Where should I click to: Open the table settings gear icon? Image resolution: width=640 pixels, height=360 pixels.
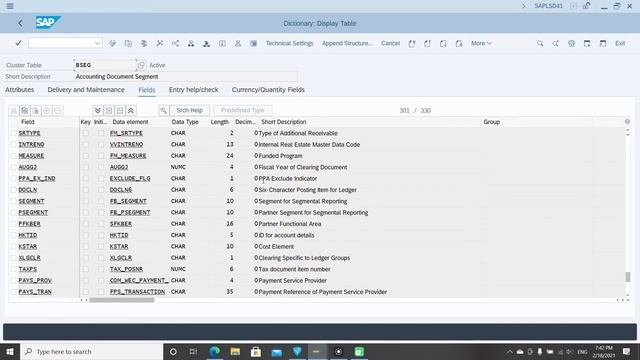coord(627,122)
